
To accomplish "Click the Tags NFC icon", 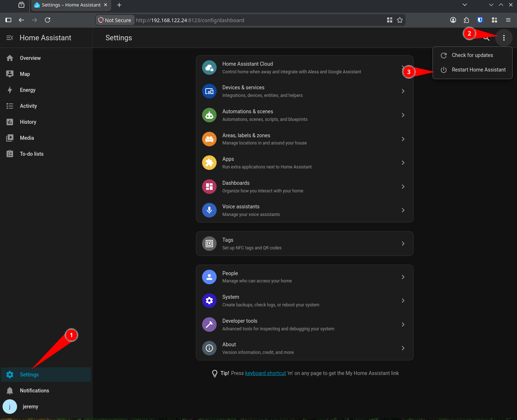I will click(209, 244).
